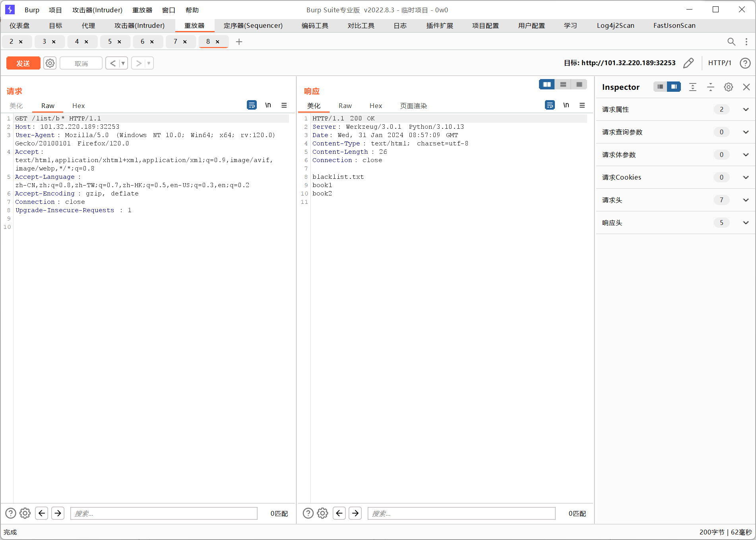Add a new Repeater tab

pyautogui.click(x=239, y=41)
